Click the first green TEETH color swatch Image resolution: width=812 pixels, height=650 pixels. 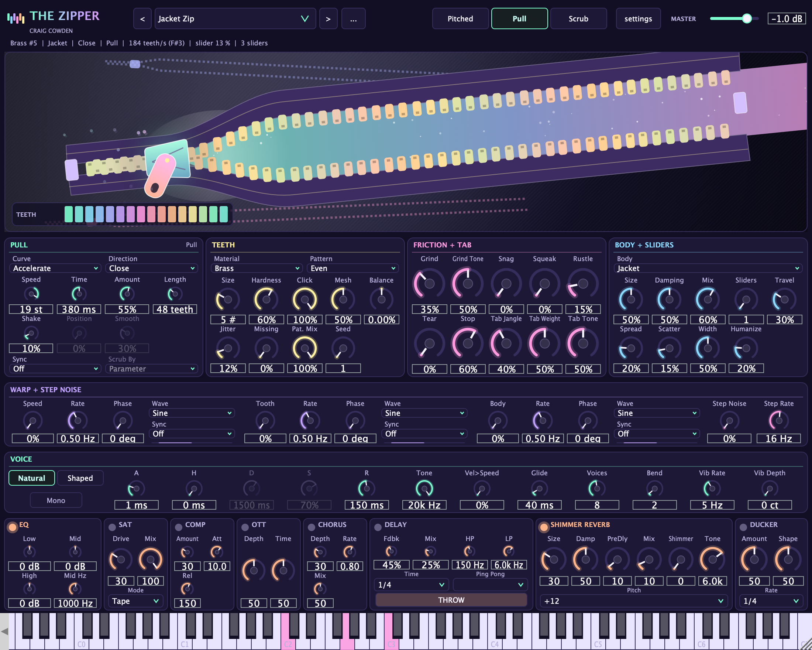tap(69, 214)
